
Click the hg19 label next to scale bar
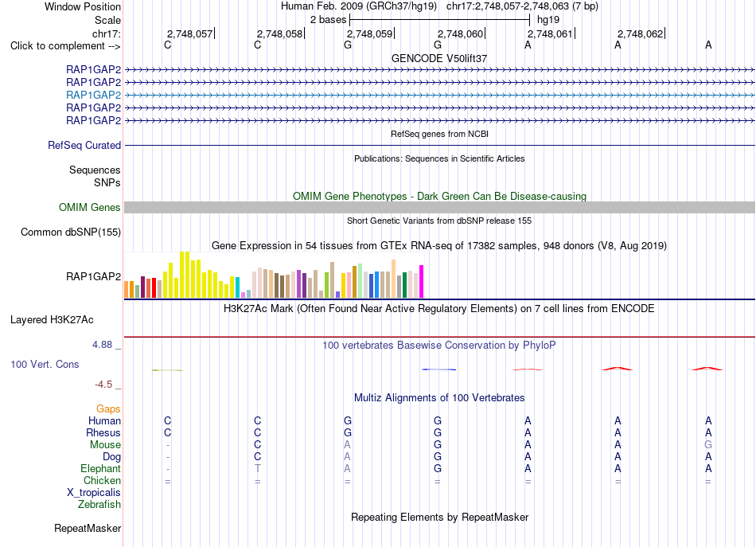point(548,20)
